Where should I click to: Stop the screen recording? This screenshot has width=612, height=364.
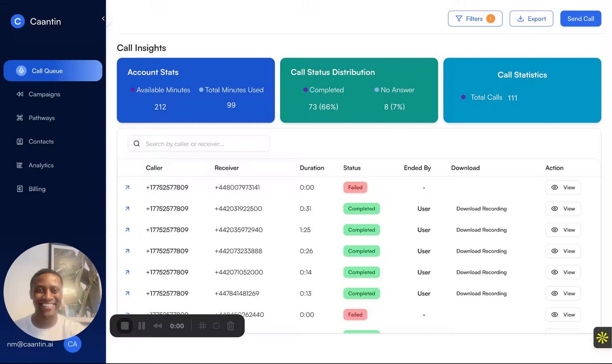(x=125, y=326)
